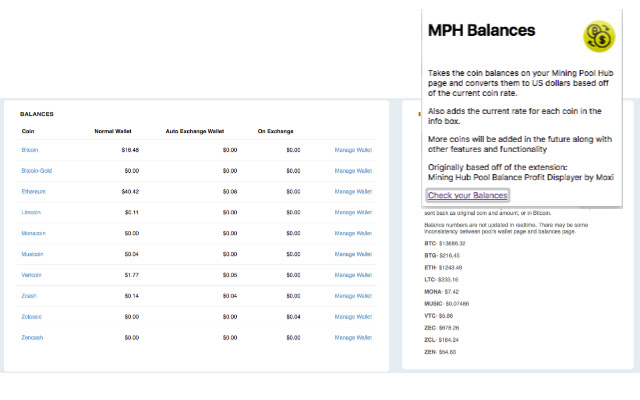Open the Litecoin coin link

[x=31, y=213]
